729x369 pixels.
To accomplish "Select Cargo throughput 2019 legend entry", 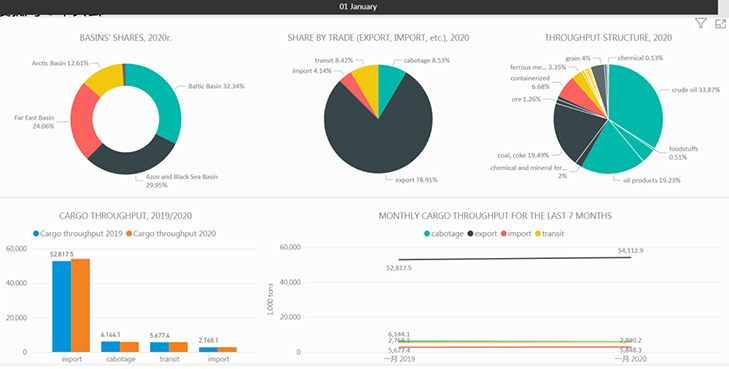I will pos(78,234).
